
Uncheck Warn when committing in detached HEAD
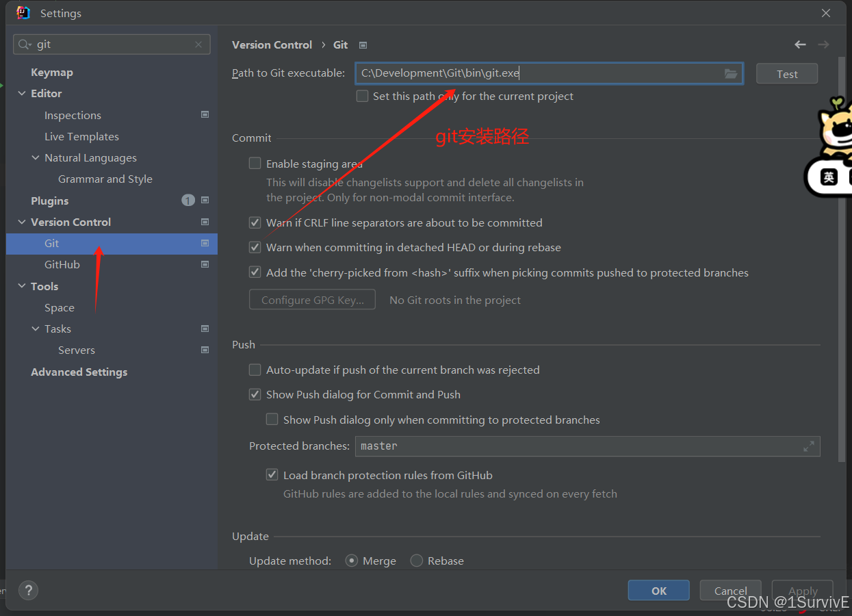pyautogui.click(x=255, y=247)
